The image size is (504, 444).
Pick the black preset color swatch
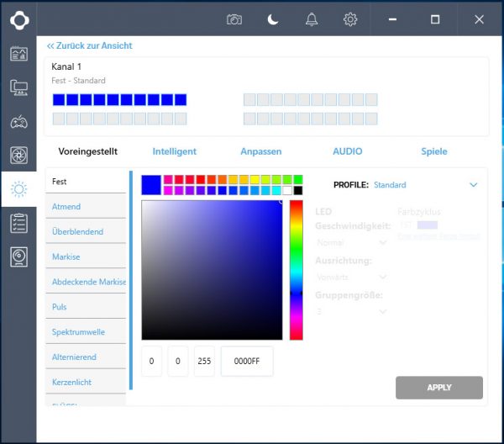[x=298, y=191]
